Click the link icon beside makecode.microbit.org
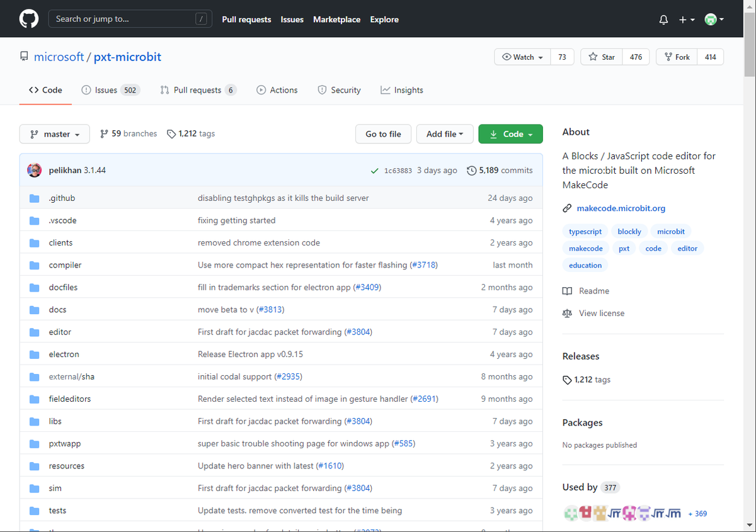The width and height of the screenshot is (756, 532). point(567,208)
